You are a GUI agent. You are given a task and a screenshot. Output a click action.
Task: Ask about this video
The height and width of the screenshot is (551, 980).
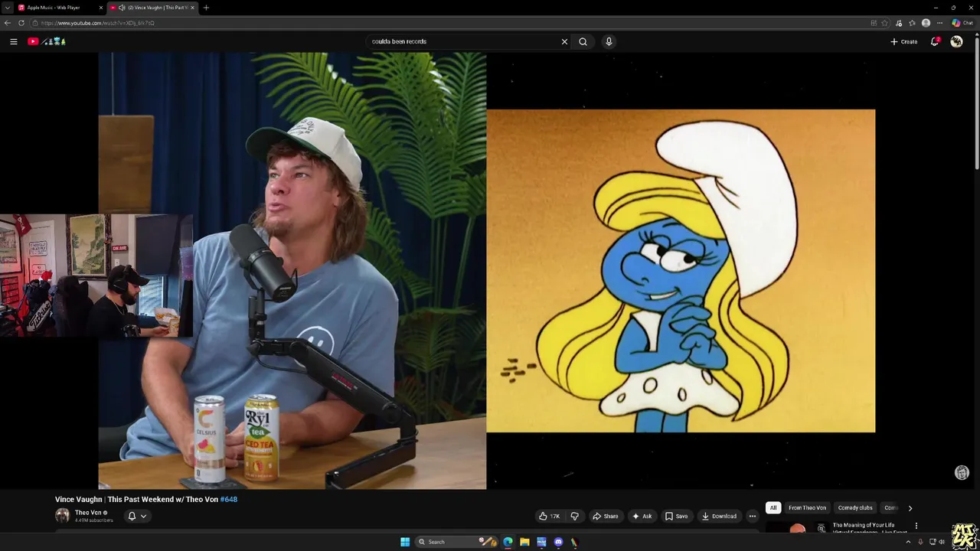[x=642, y=516]
